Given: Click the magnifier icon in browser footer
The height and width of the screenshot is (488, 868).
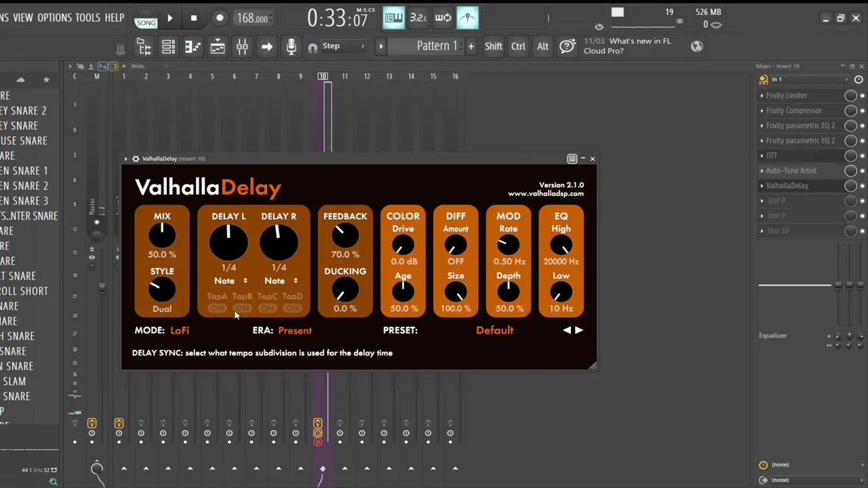Looking at the screenshot, I should pos(53,482).
